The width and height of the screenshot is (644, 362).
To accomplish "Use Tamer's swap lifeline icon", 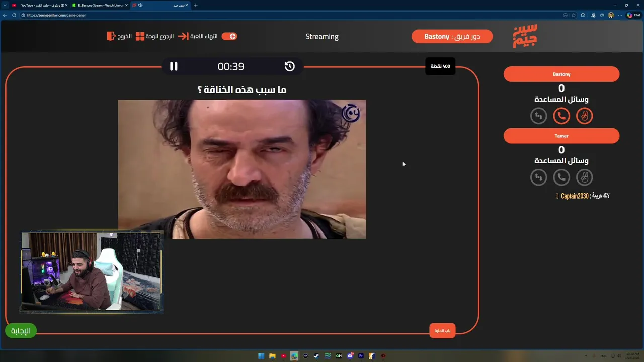I will 538,177.
